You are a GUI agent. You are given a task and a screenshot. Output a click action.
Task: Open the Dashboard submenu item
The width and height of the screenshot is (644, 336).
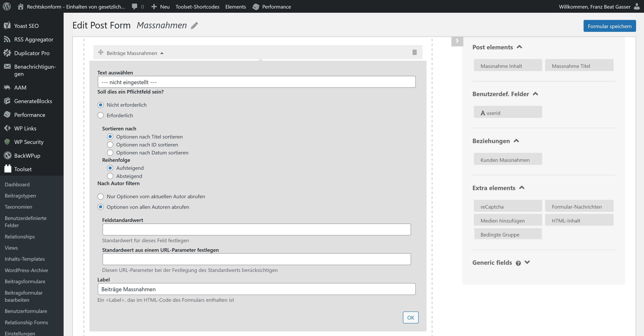[17, 185]
